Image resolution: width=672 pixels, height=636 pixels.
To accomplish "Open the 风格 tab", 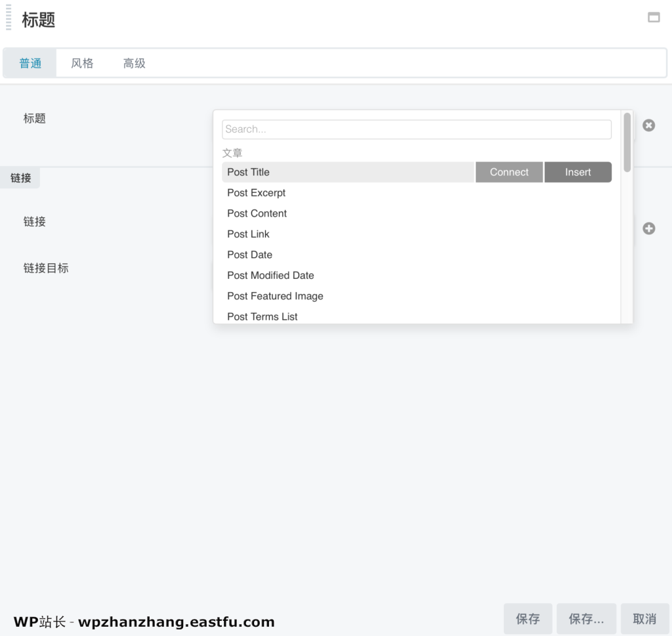I will [82, 64].
